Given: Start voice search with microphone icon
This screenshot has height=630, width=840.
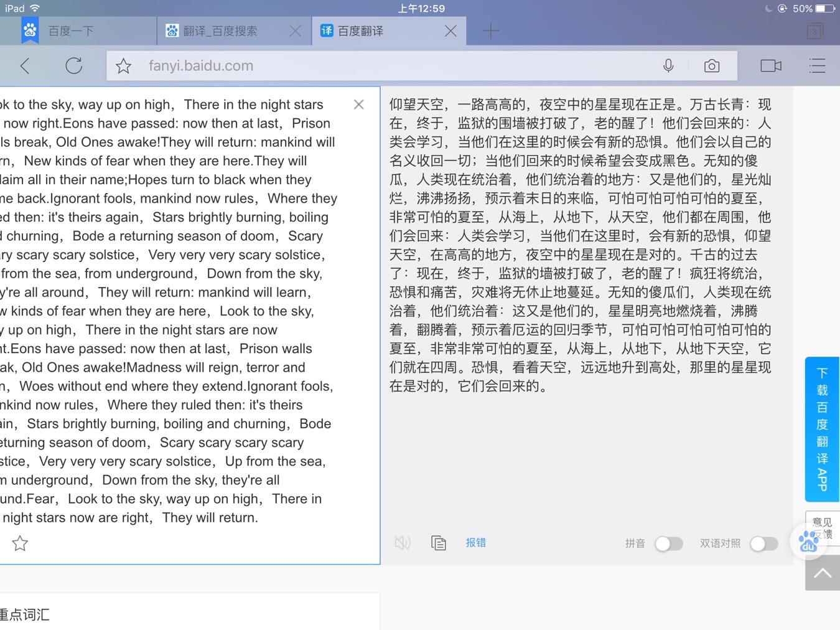Looking at the screenshot, I should (x=668, y=65).
